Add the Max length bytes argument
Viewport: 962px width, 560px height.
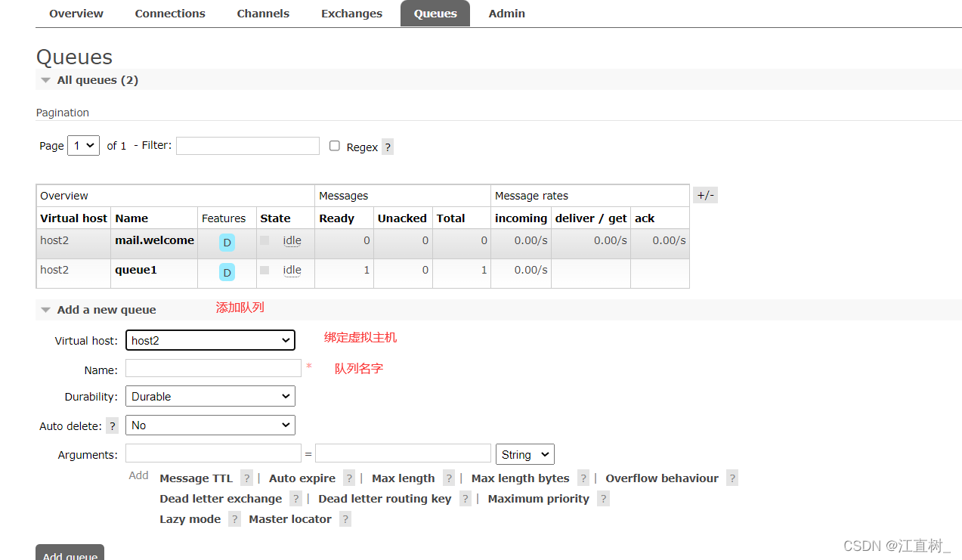point(521,478)
